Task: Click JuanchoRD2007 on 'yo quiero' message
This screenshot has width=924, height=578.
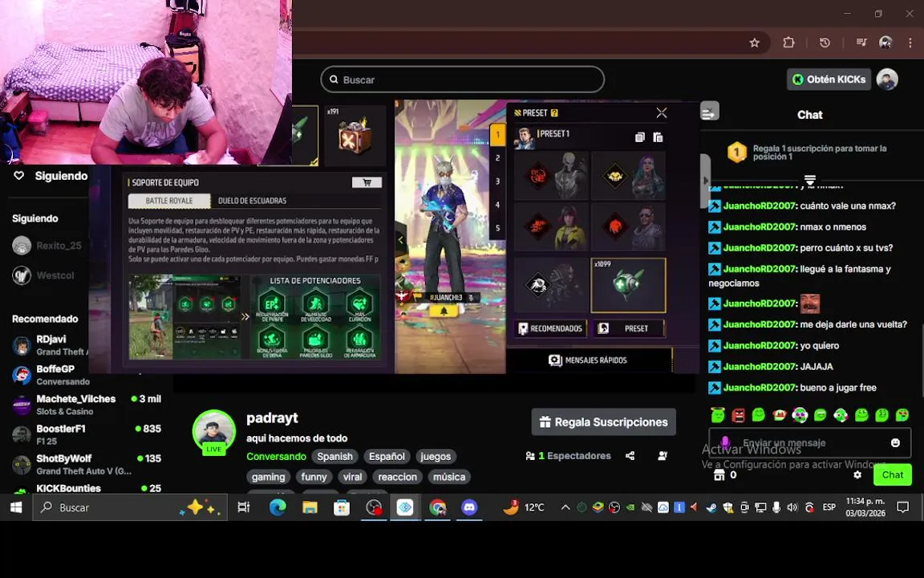Action: (760, 346)
